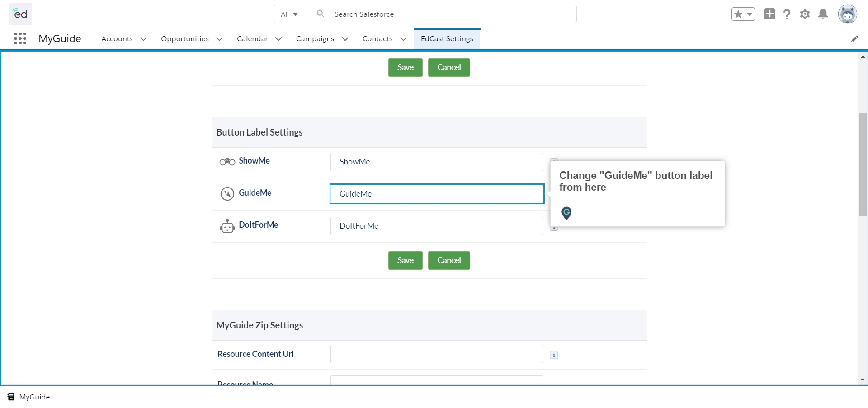Click the Resource Content Url input field
Image resolution: width=868 pixels, height=408 pixels.
point(437,354)
